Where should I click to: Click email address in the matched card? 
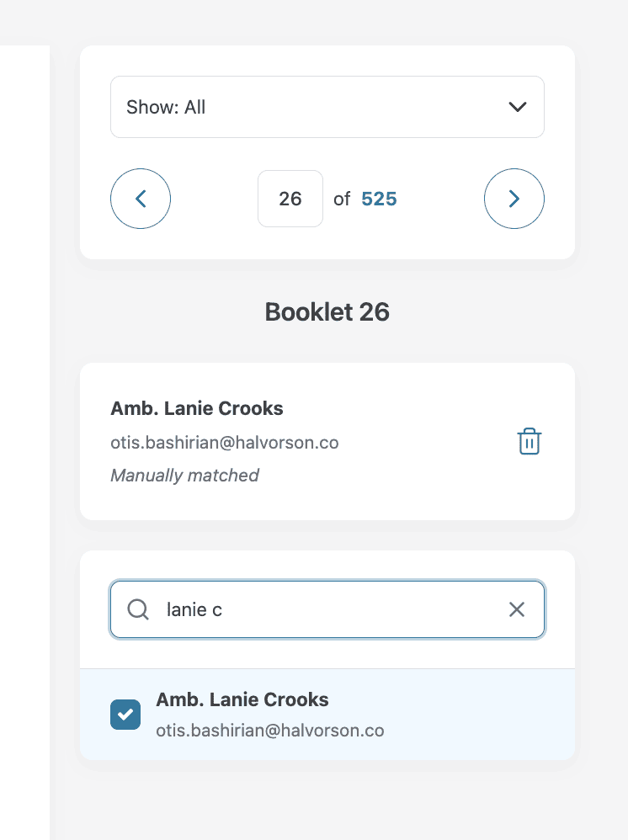pyautogui.click(x=225, y=442)
